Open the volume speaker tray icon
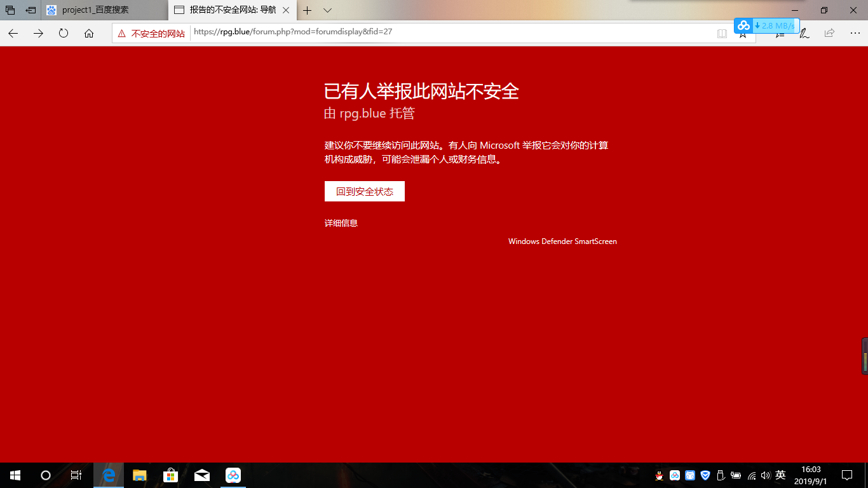Image resolution: width=868 pixels, height=488 pixels. point(765,475)
